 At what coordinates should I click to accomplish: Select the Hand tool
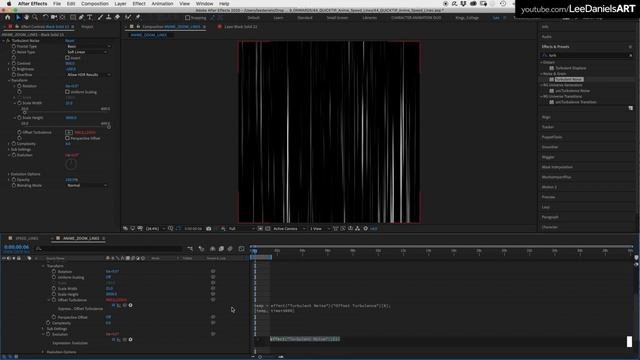tap(27, 18)
